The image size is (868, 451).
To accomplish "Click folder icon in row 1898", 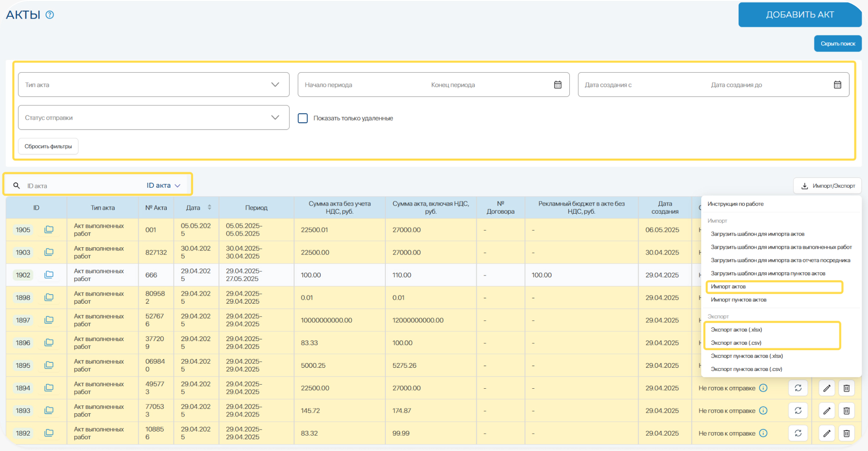I will point(49,297).
